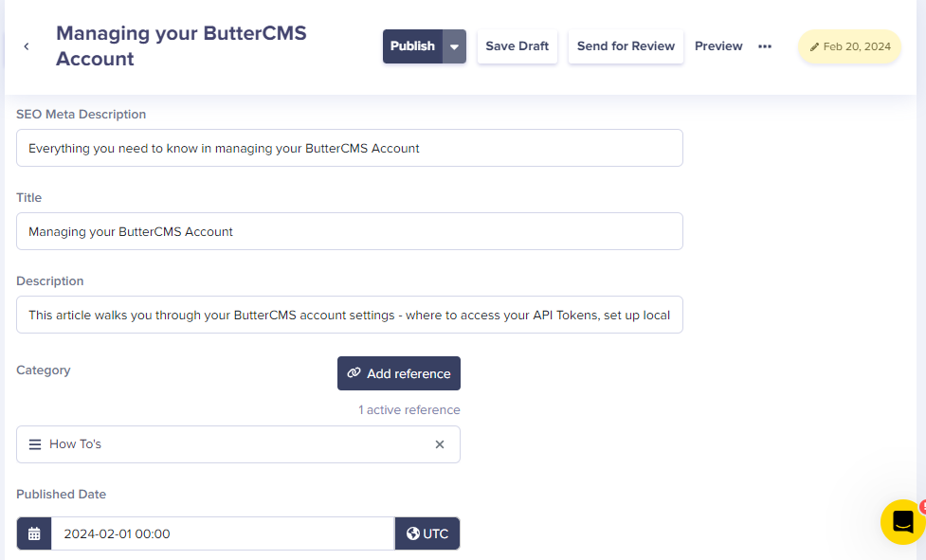
Task: Edit the Published Date value field
Action: tap(223, 534)
